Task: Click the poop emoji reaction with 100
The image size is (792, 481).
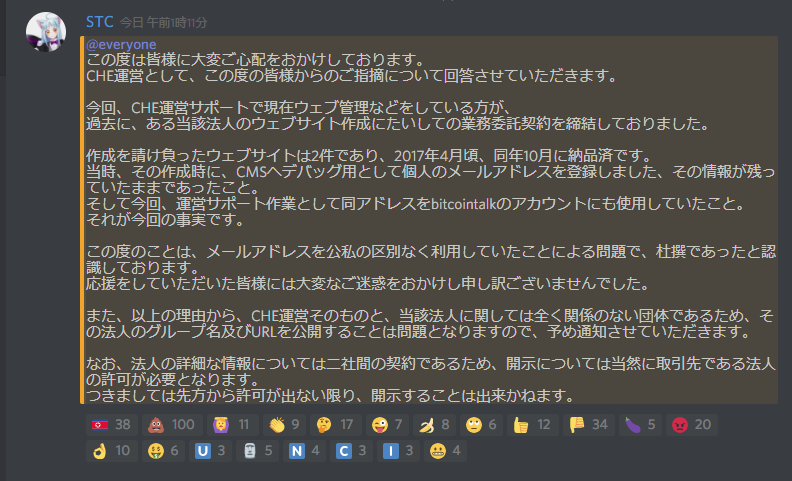Action: point(172,425)
